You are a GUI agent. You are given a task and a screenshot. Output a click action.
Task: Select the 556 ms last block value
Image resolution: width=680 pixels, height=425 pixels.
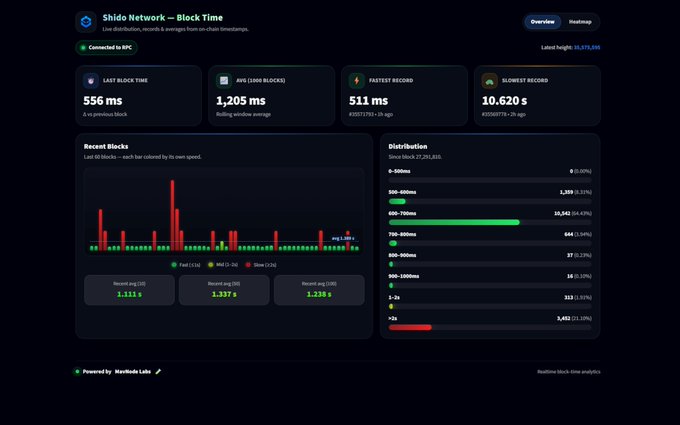(103, 101)
